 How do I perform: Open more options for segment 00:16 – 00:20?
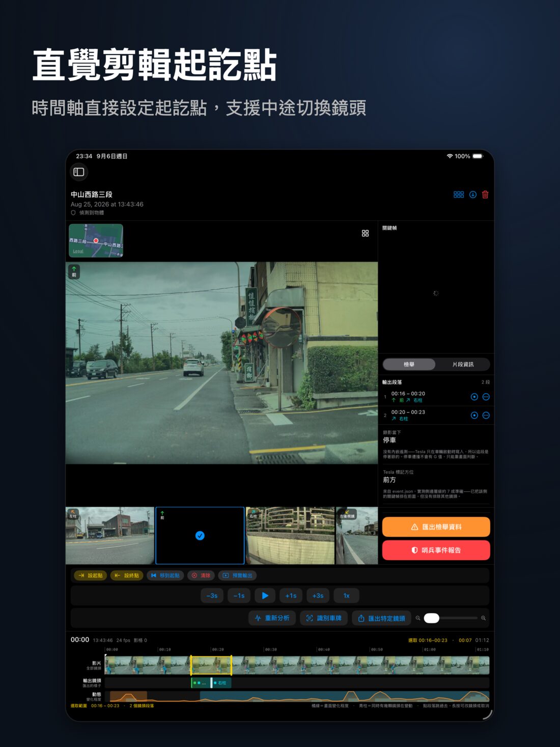(486, 397)
